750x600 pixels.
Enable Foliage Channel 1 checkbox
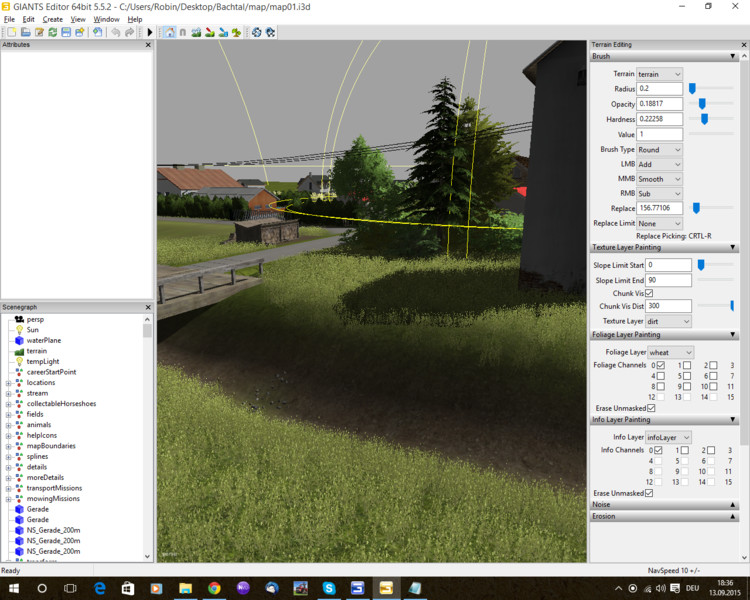pyautogui.click(x=686, y=366)
